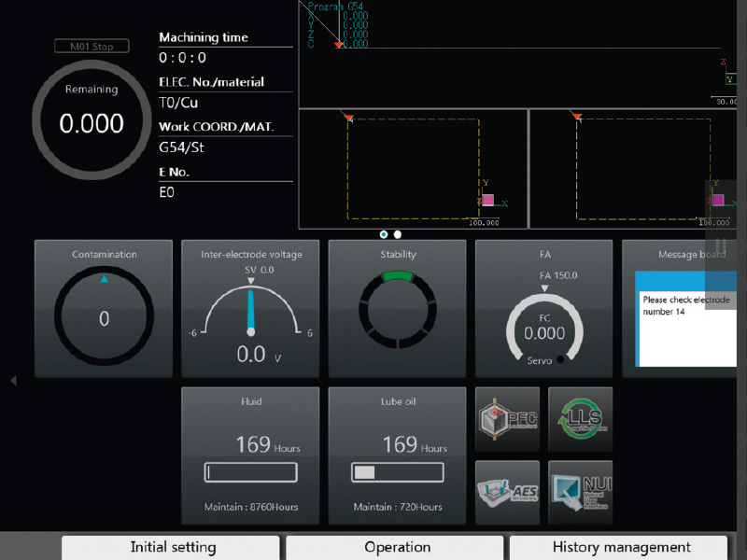The height and width of the screenshot is (560, 747).
Task: Click the 'Maintain : 8760Hours' fluid text
Action: point(251,507)
